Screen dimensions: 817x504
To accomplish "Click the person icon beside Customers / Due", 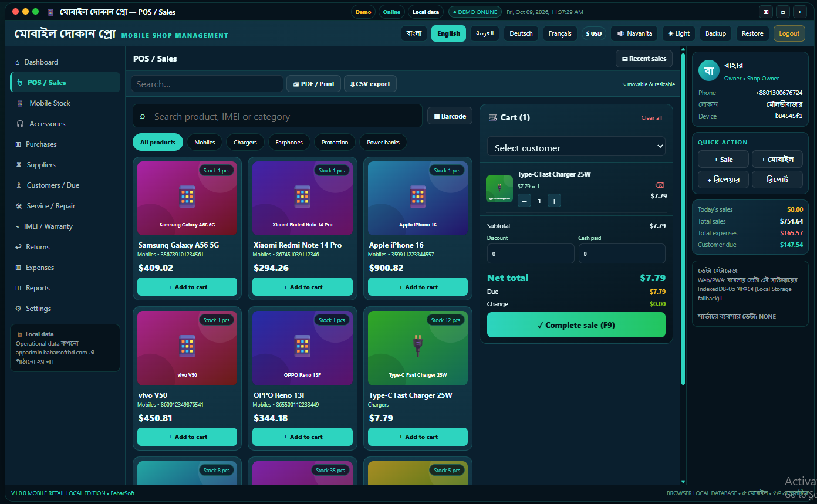I will [x=19, y=185].
